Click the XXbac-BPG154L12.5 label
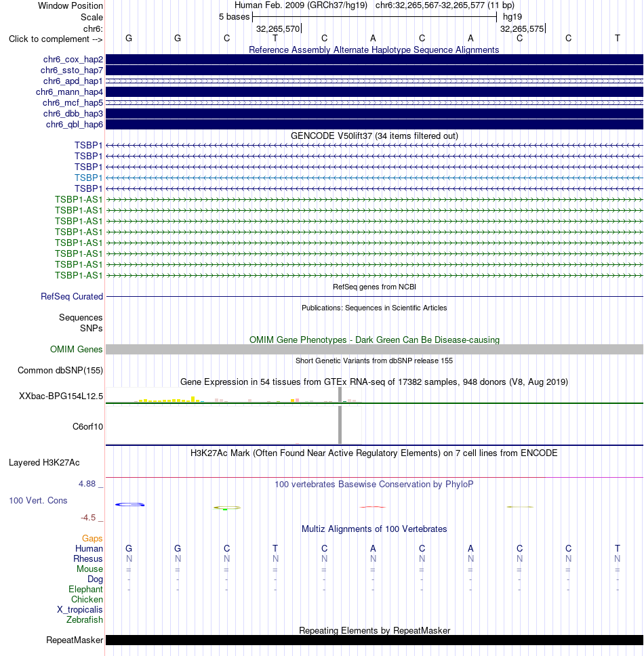Viewport: 644px width, 656px height. (x=61, y=396)
